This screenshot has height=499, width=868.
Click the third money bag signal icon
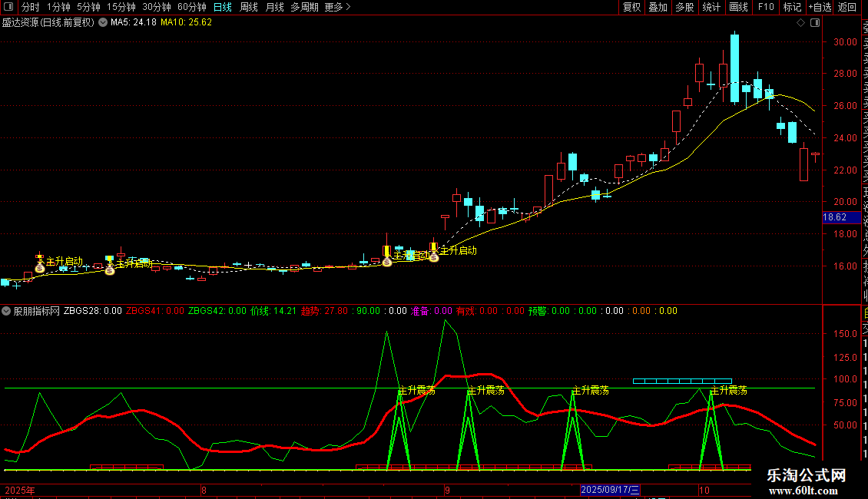pos(387,262)
